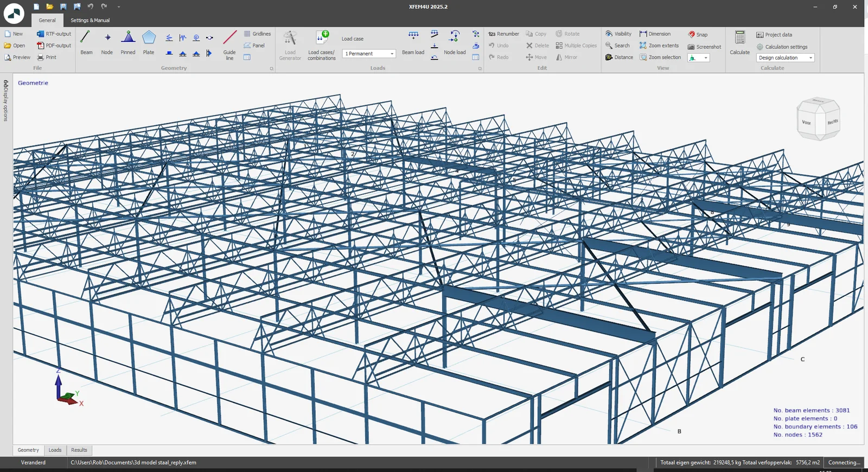Open the Display options side panel
This screenshot has height=472, width=868.
coord(5,101)
